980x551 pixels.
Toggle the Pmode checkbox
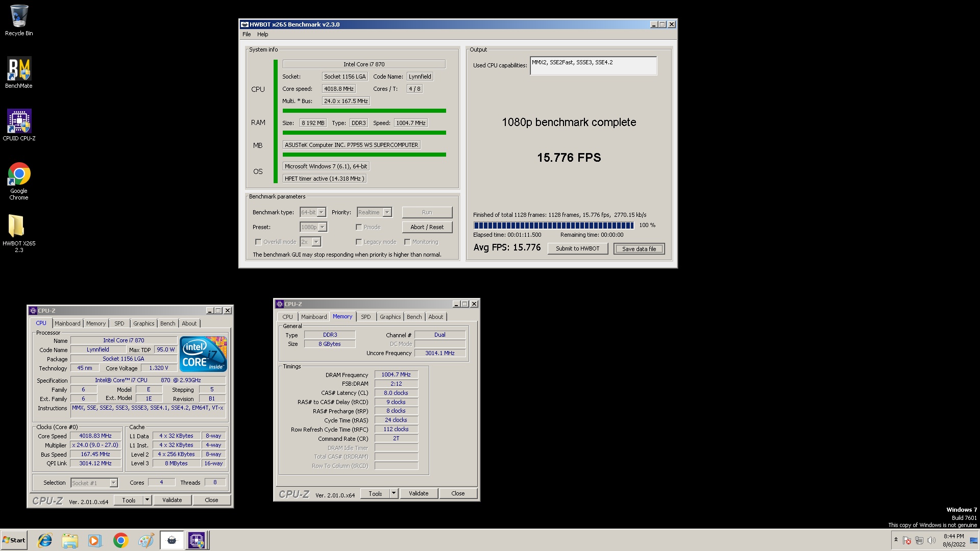tap(359, 228)
